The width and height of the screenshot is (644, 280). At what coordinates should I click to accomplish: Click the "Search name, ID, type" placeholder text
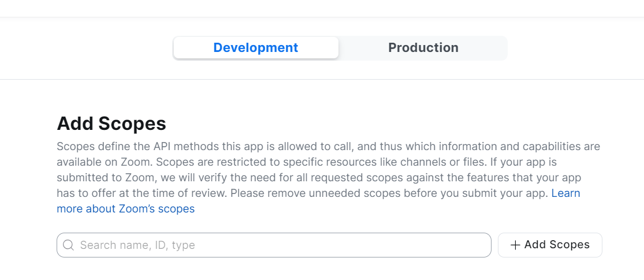coord(137,245)
